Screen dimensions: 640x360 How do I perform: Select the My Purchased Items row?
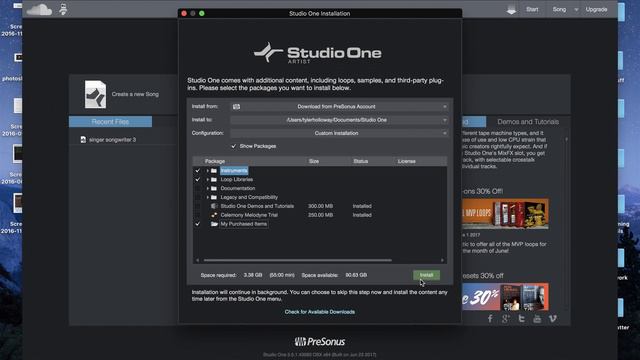(x=320, y=224)
